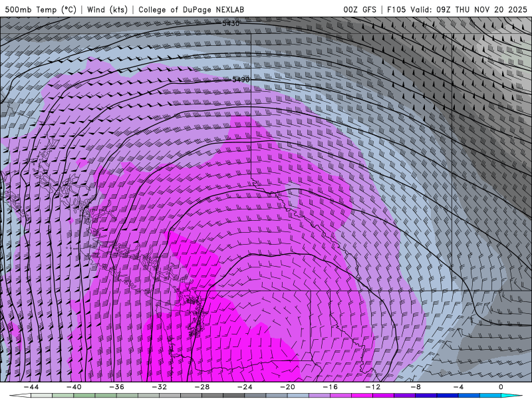Click the -28 colorbar tick label

click(x=202, y=387)
